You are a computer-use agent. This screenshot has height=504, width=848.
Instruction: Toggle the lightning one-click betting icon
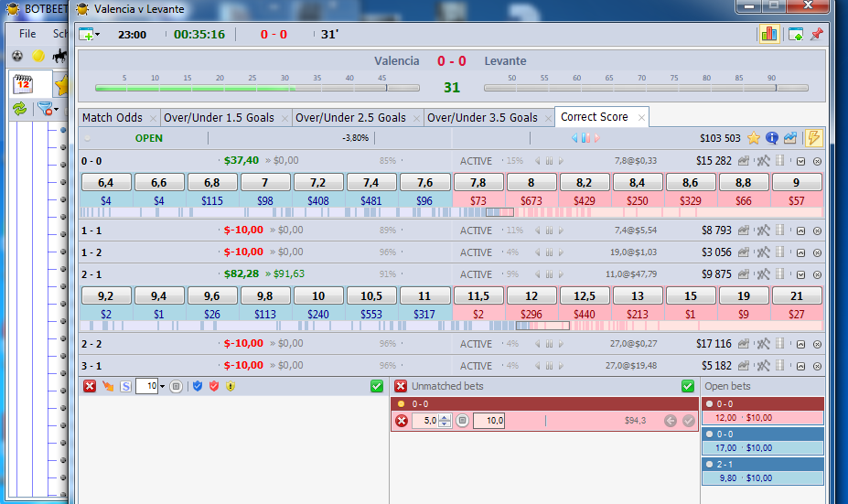coord(813,138)
